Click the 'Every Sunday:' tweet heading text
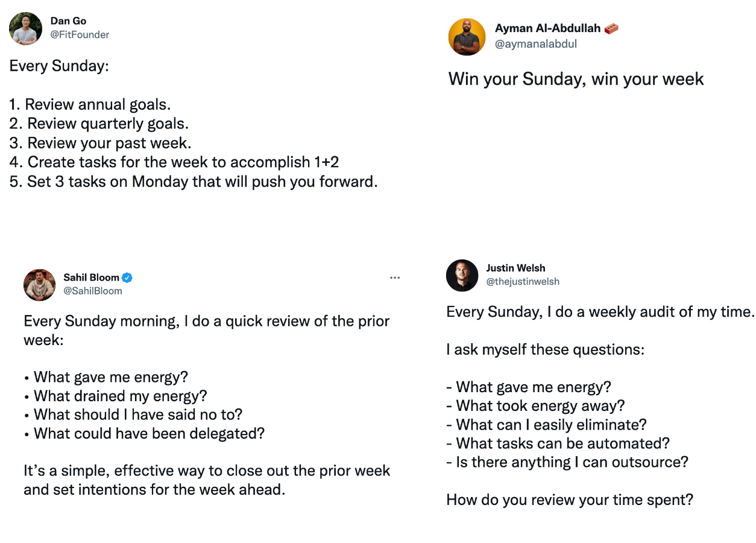This screenshot has width=756, height=543. click(59, 66)
